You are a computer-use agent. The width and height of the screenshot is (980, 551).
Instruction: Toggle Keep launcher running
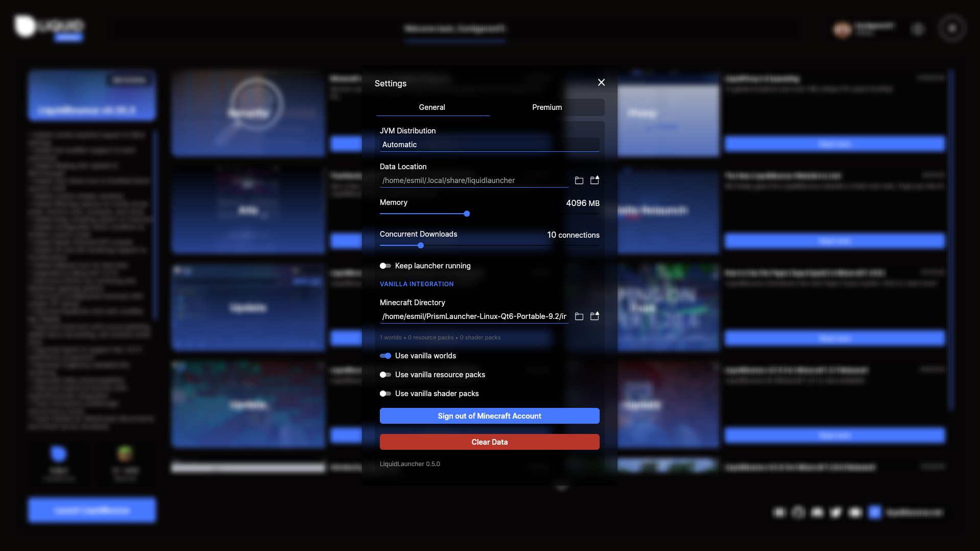tap(385, 266)
